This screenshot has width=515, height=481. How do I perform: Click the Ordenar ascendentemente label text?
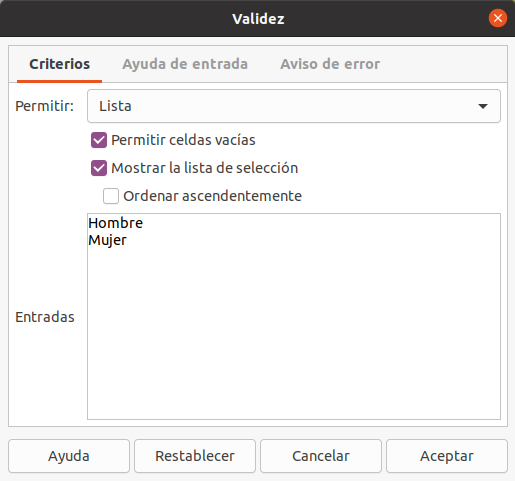[x=213, y=196]
